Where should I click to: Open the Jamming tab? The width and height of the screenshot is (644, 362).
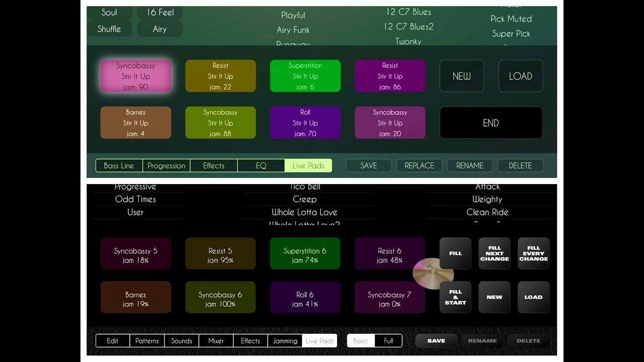coord(285,340)
